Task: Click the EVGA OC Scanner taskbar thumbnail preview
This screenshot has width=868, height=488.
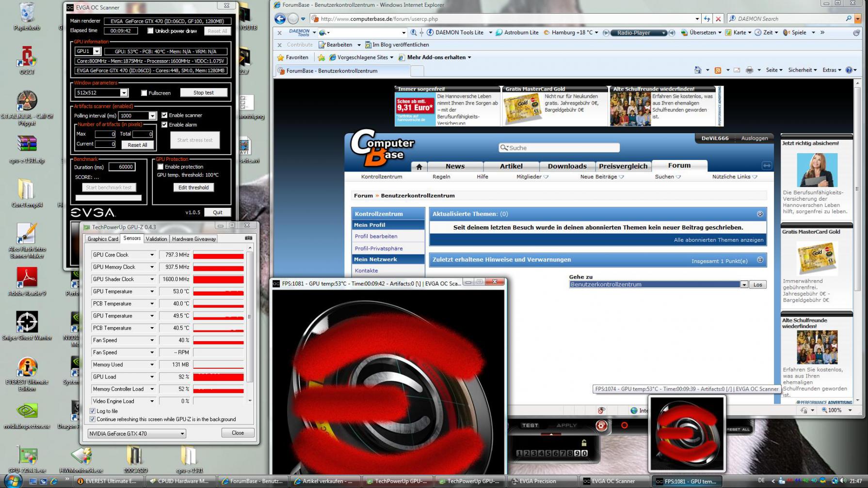Action: tap(687, 434)
